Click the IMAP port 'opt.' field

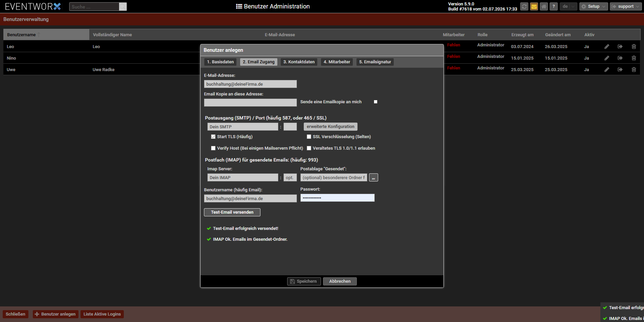click(290, 177)
